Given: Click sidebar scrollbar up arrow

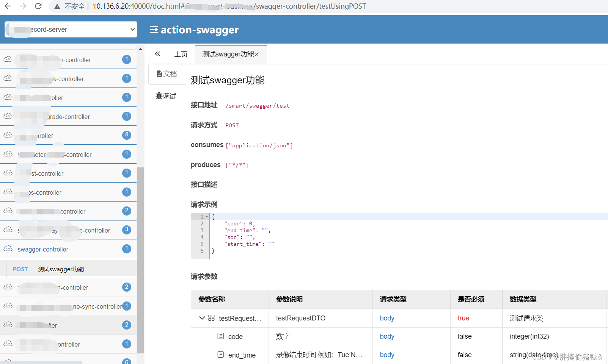Looking at the screenshot, I should [140, 49].
